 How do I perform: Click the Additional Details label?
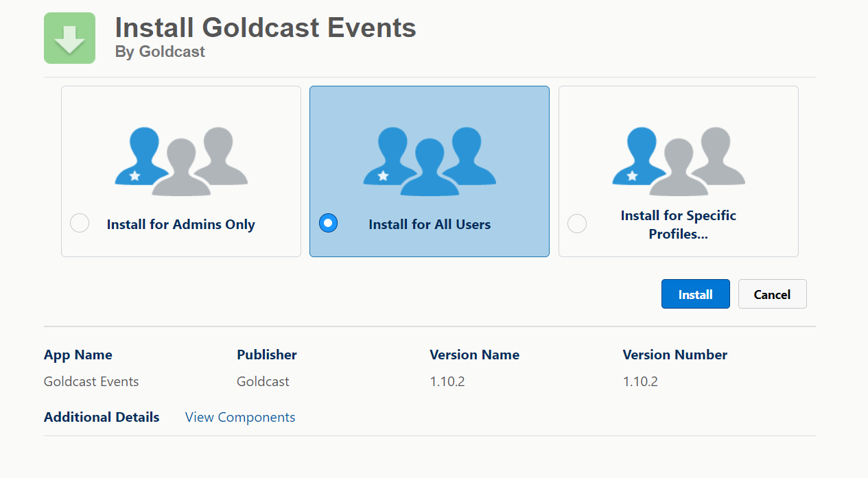(x=101, y=417)
